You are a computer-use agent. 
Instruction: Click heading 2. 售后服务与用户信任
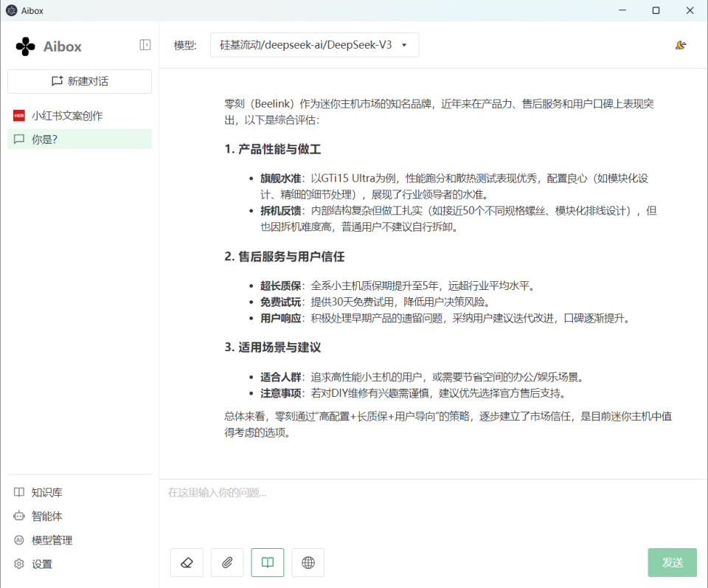(x=285, y=257)
